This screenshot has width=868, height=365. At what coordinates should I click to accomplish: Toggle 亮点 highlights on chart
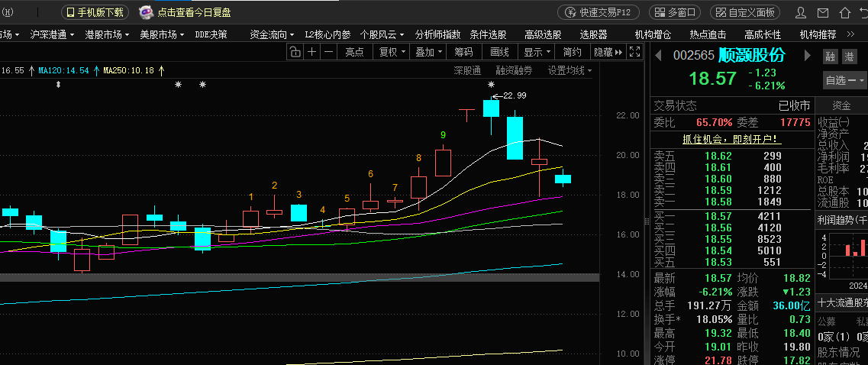pyautogui.click(x=354, y=52)
